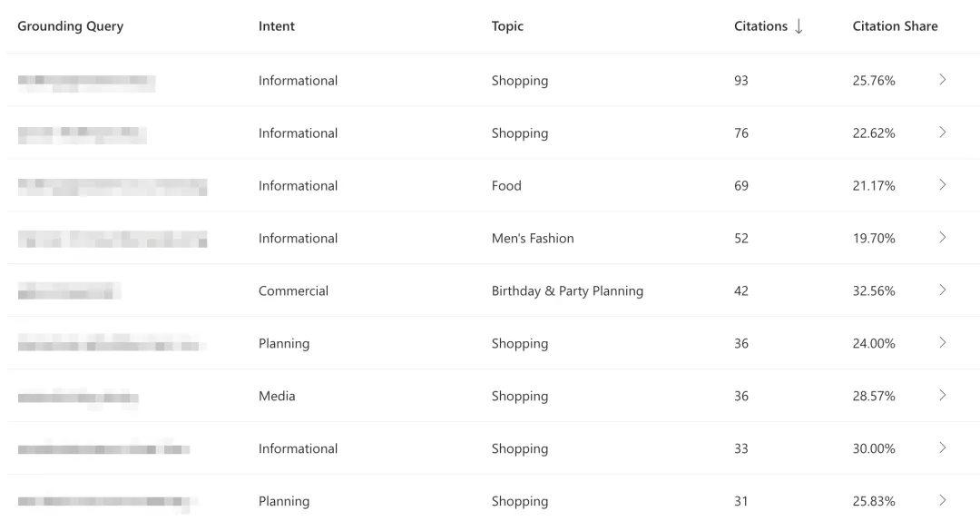Click the Citations column header text
Viewport: 980px width, 521px height.
point(760,26)
